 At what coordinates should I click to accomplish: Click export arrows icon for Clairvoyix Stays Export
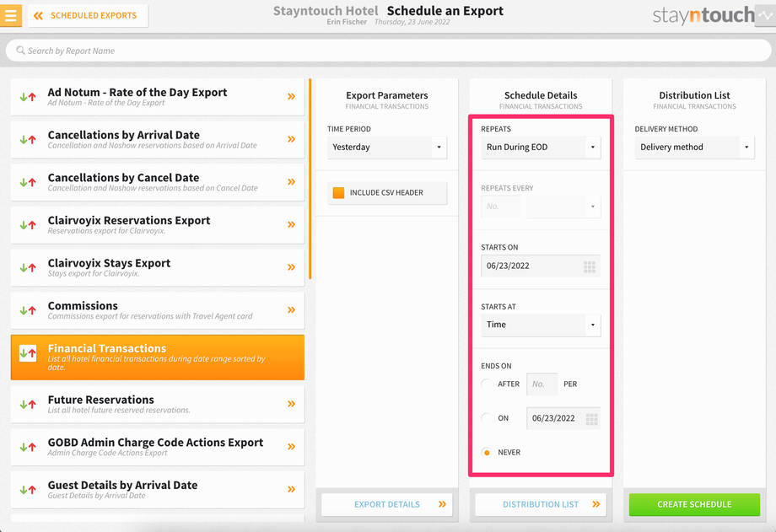click(28, 268)
